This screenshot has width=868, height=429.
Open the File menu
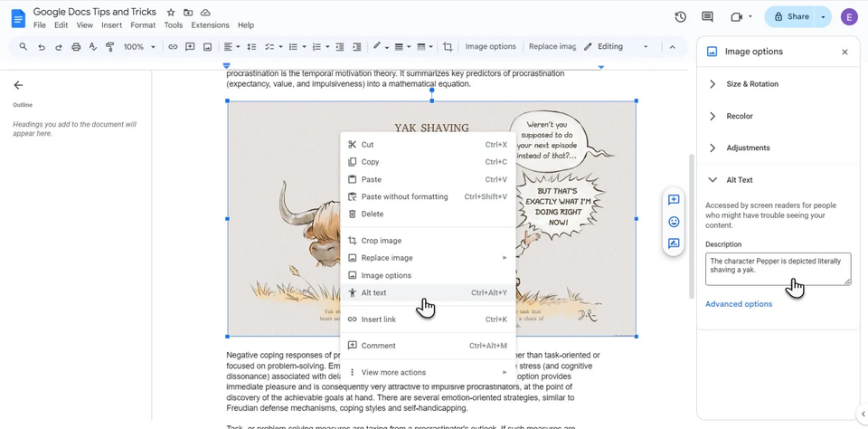point(39,25)
